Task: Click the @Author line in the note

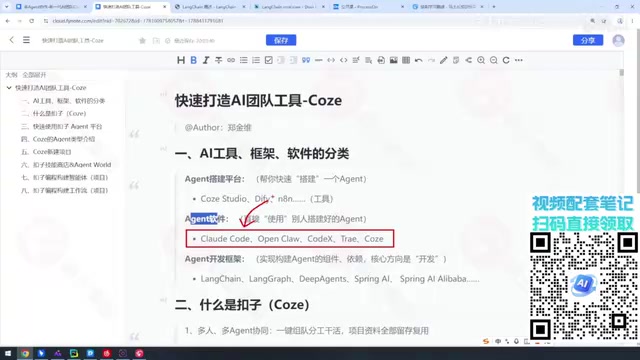Action: coord(218,128)
